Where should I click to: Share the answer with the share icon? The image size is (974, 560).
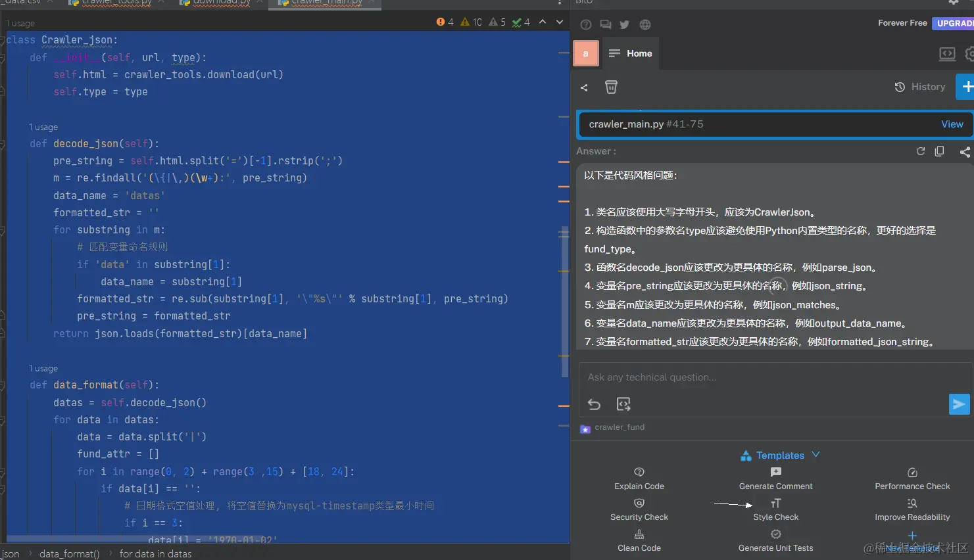pyautogui.click(x=965, y=152)
